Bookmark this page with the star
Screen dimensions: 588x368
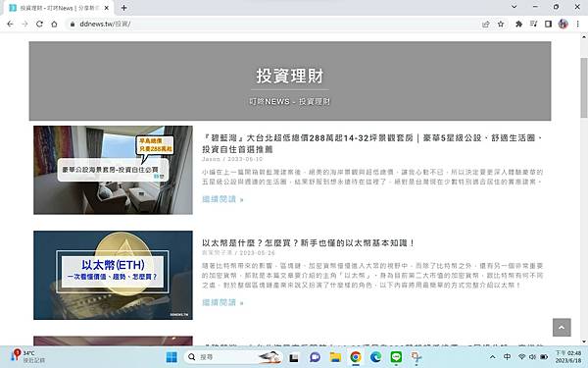(501, 24)
